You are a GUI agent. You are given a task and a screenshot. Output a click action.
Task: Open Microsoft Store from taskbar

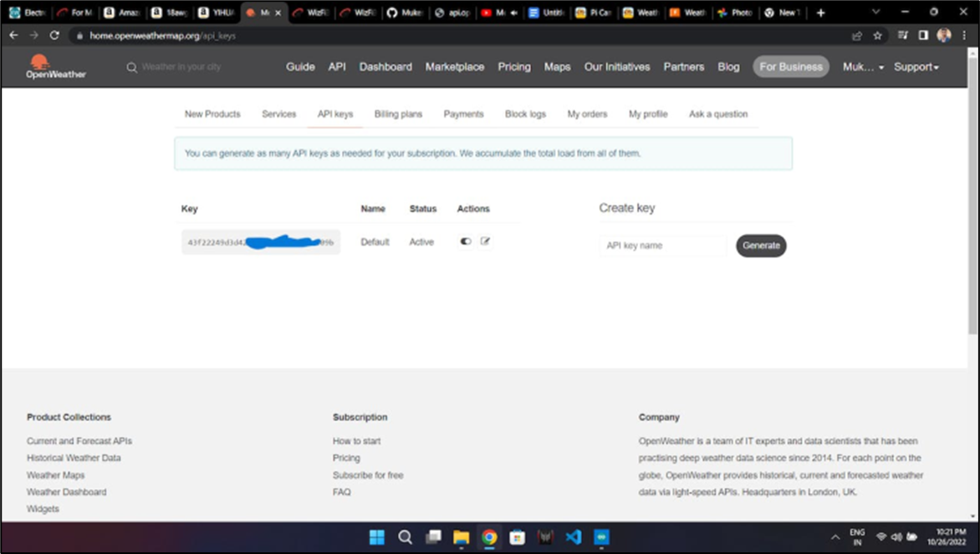[517, 537]
